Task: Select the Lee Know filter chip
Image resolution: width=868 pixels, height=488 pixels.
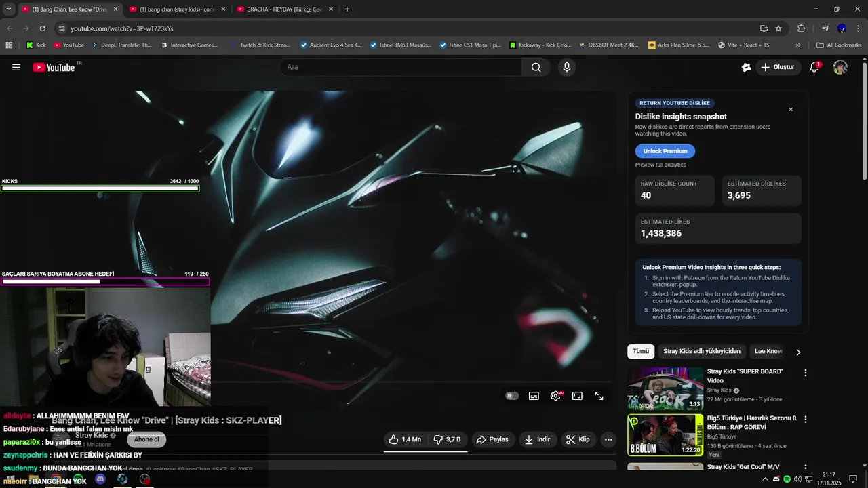Action: [x=768, y=351]
